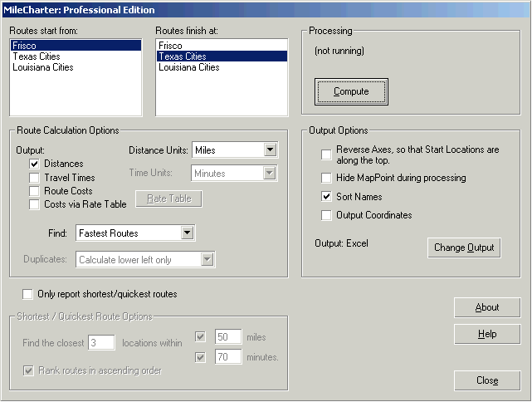This screenshot has width=532, height=402.
Task: Select Texas Cities in Routes start from list
Action: point(76,56)
